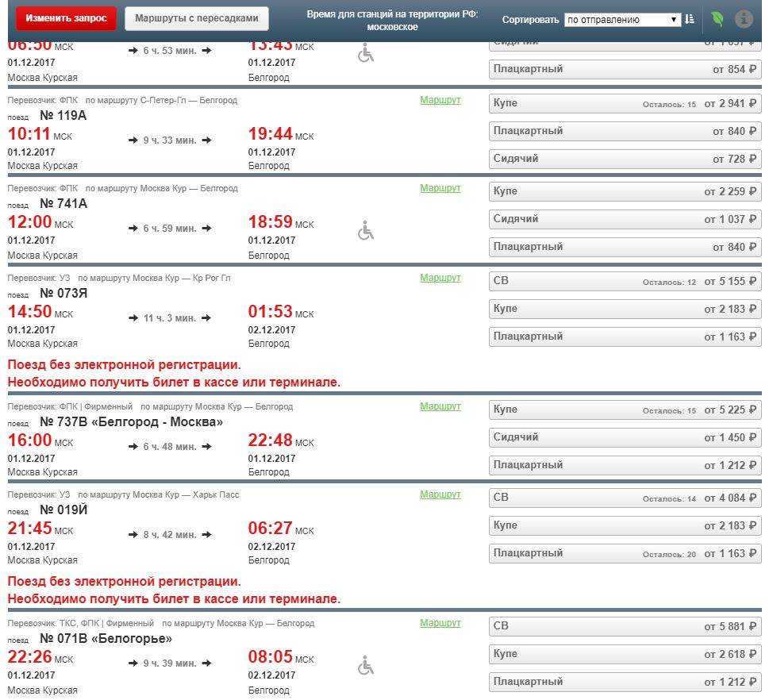Image resolution: width=773 pixels, height=700 pixels.
Task: Select Плацкартный from 840 ₽ on train 119А
Action: 625,131
